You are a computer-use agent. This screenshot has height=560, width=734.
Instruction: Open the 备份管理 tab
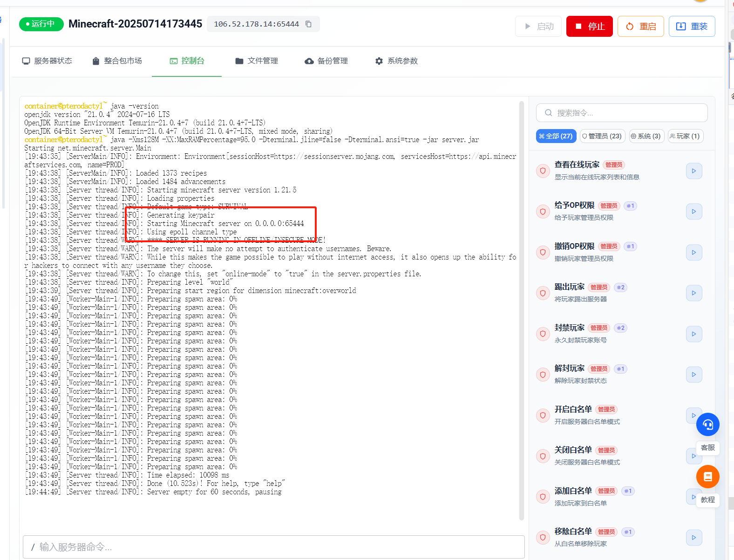click(x=326, y=61)
